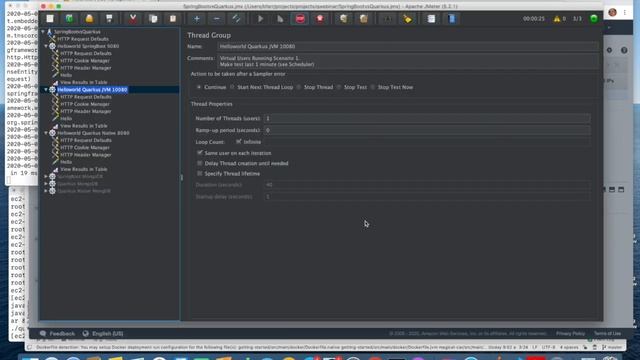Select the Continue radio button
640x360 pixels.
point(199,87)
